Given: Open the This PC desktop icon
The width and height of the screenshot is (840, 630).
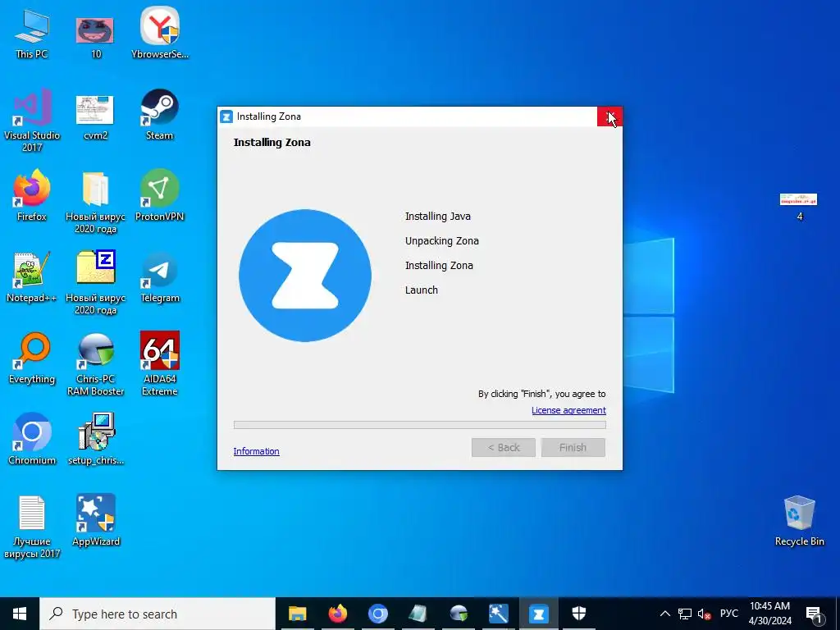Looking at the screenshot, I should [32, 33].
